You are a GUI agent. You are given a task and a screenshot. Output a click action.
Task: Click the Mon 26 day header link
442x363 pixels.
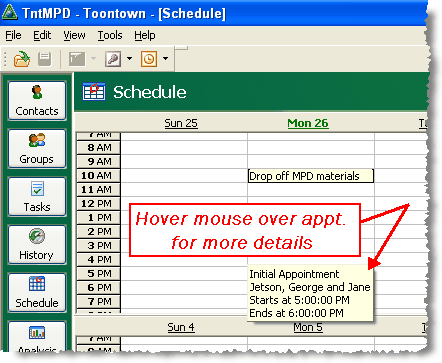tap(308, 123)
